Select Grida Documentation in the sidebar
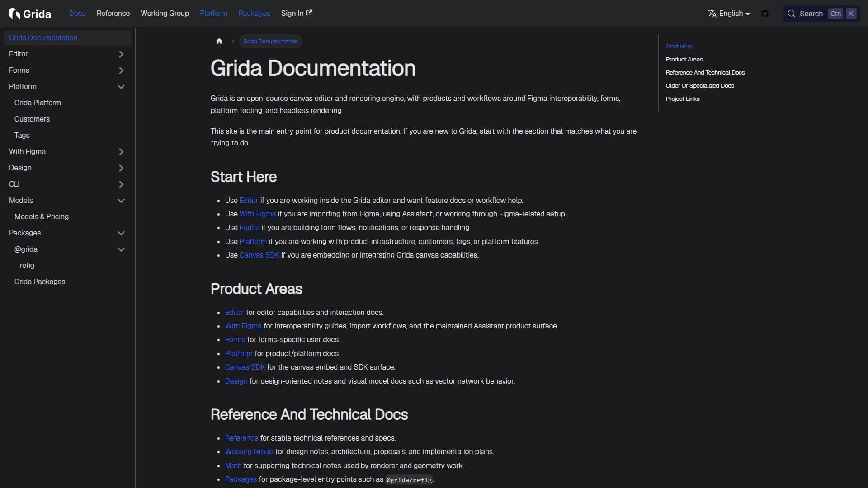 click(67, 38)
